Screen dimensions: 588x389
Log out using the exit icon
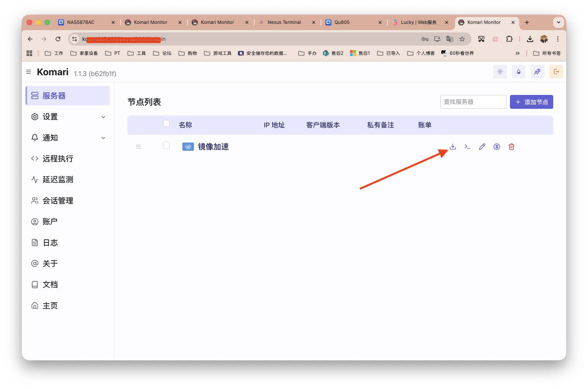click(556, 71)
